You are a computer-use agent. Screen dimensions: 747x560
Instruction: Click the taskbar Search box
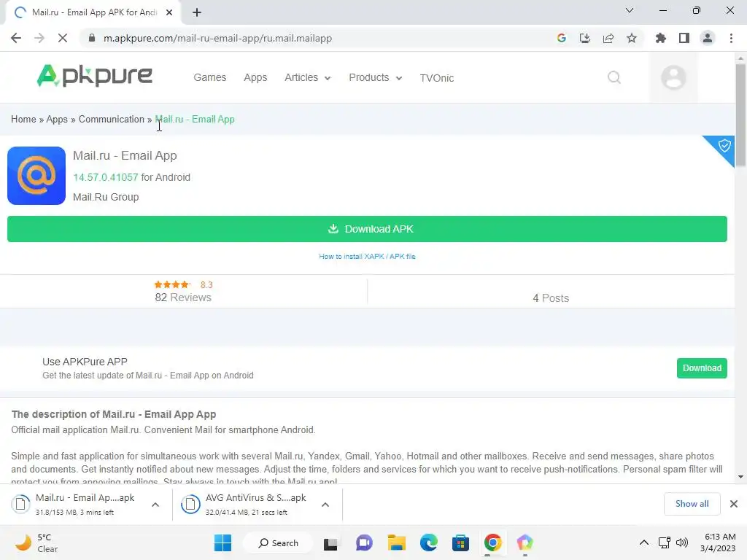pyautogui.click(x=278, y=542)
